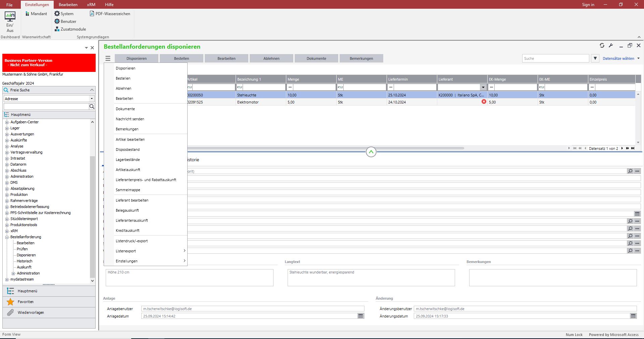Open the hamburger menu icon
644x339 pixels.
pos(108,58)
